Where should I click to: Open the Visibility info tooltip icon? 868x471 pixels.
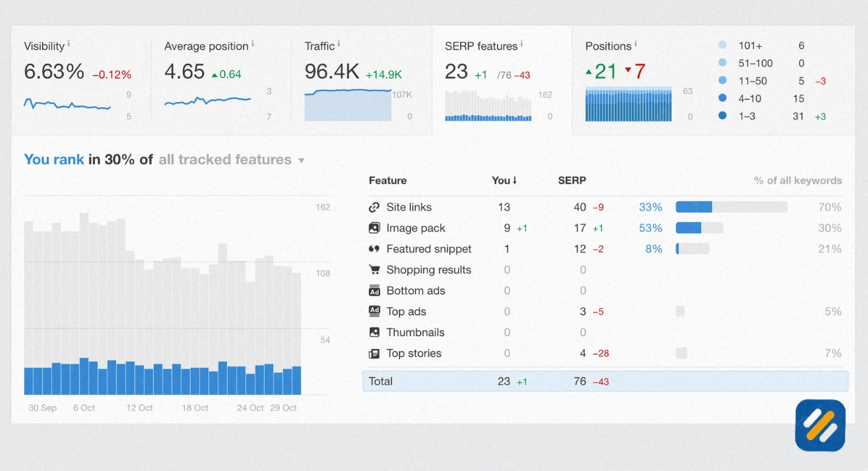click(x=68, y=44)
